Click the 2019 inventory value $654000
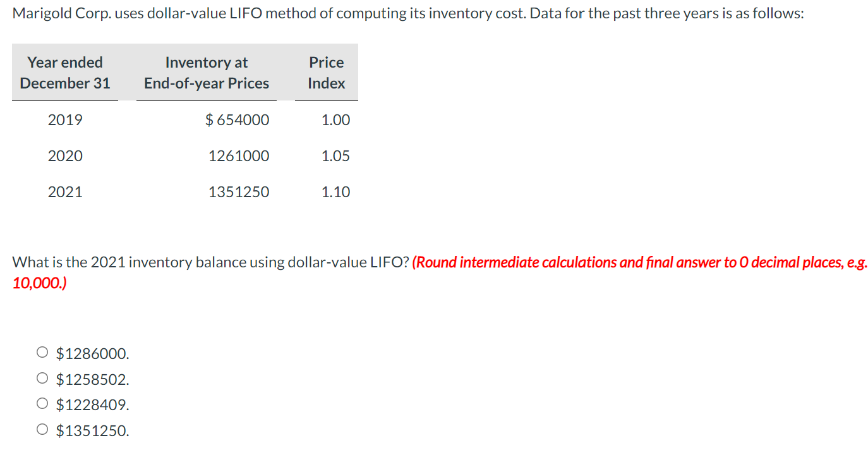 pyautogui.click(x=237, y=119)
